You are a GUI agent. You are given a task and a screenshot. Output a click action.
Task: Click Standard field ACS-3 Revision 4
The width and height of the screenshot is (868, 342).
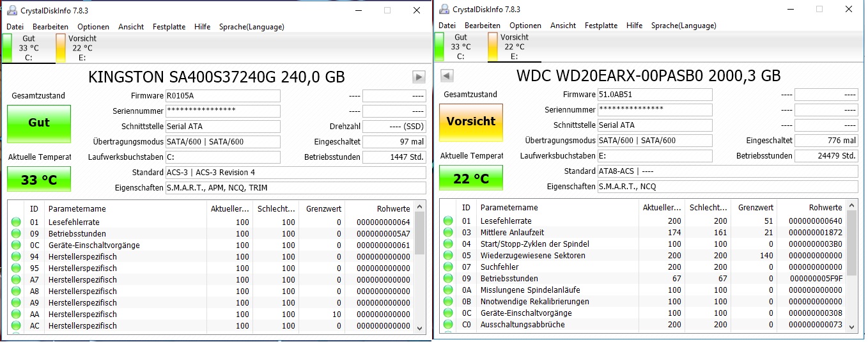click(295, 173)
